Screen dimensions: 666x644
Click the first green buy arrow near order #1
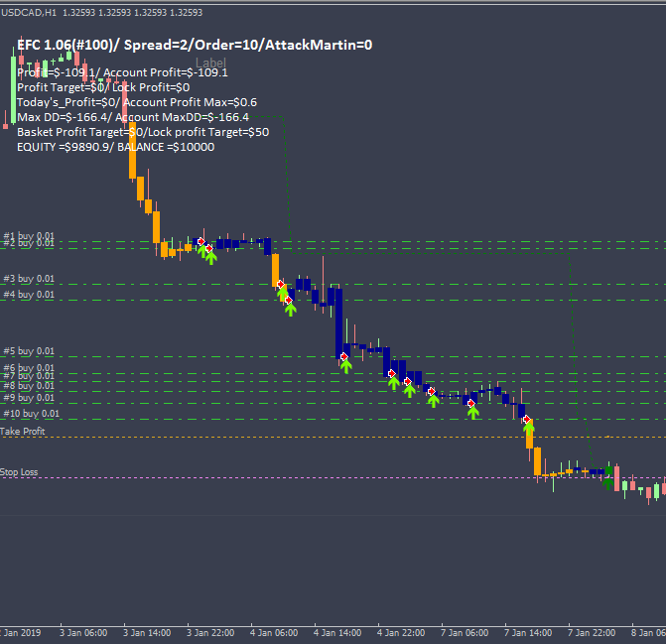pyautogui.click(x=202, y=251)
